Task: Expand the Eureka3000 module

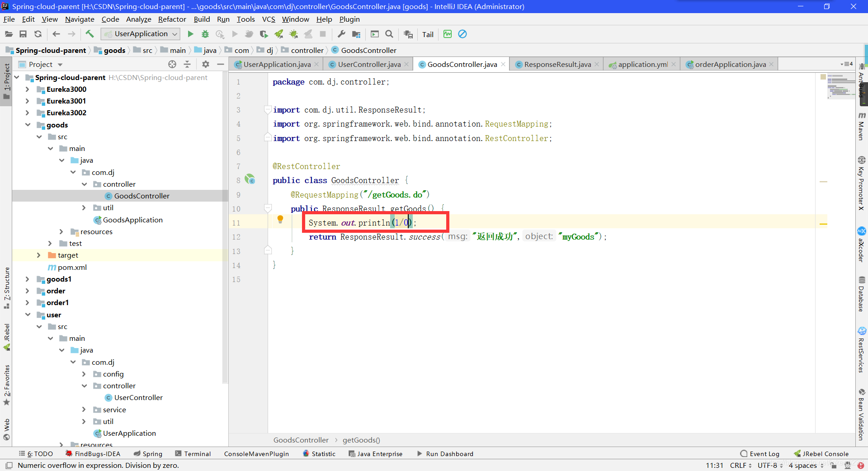Action: pos(27,89)
